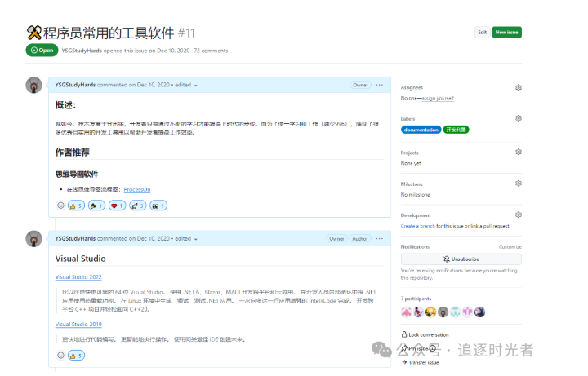This screenshot has height=376, width=588.
Task: Select the green 开发利器 label
Action: 456,130
